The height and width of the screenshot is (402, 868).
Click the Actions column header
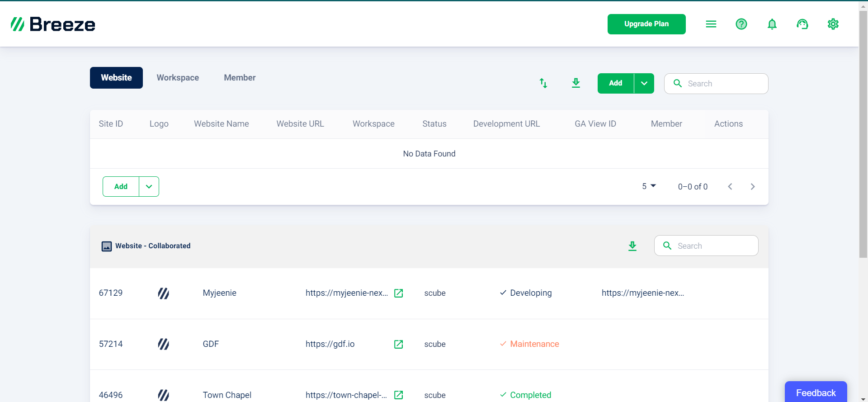point(728,124)
